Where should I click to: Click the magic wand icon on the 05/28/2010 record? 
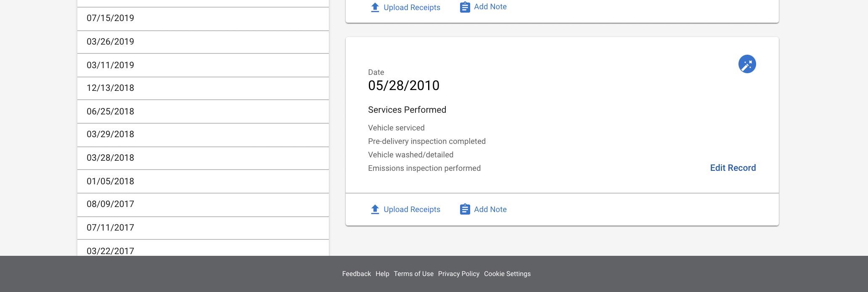click(747, 64)
